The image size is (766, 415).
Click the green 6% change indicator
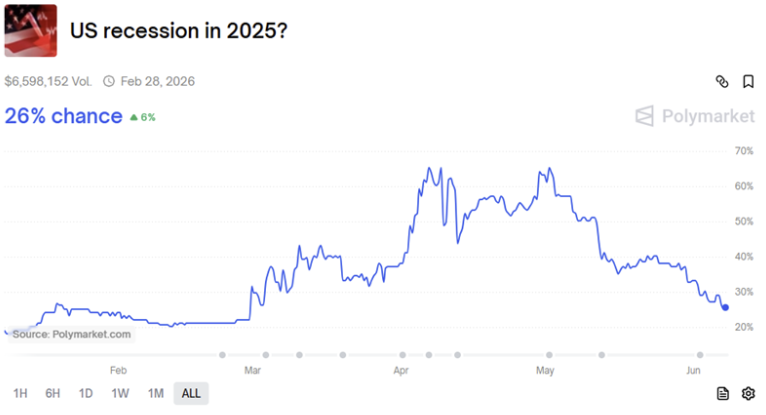142,117
